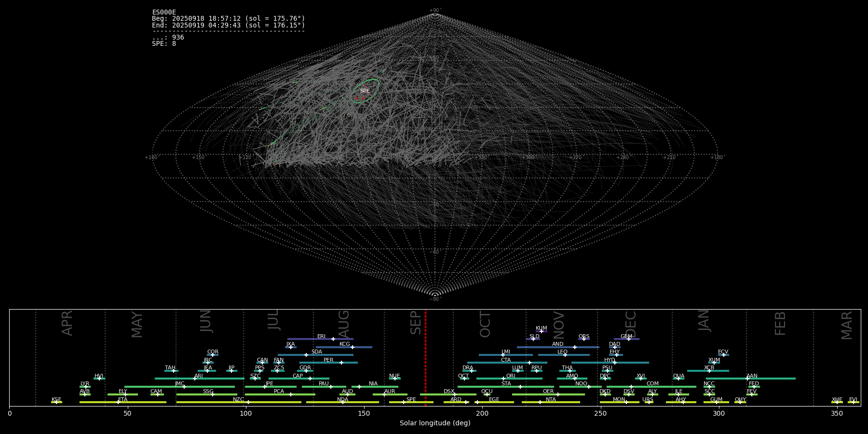This screenshot has height=434, width=868.
Task: Click the NTA shower activity bar
Action: [551, 402]
